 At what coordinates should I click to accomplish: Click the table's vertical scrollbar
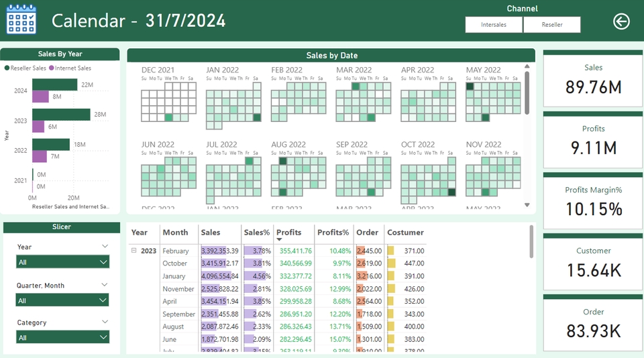pyautogui.click(x=531, y=241)
